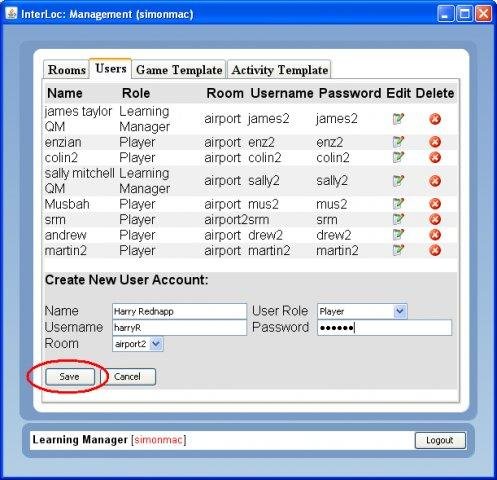Click the Password column header
Viewport: 497px width, 480px height.
(x=350, y=93)
